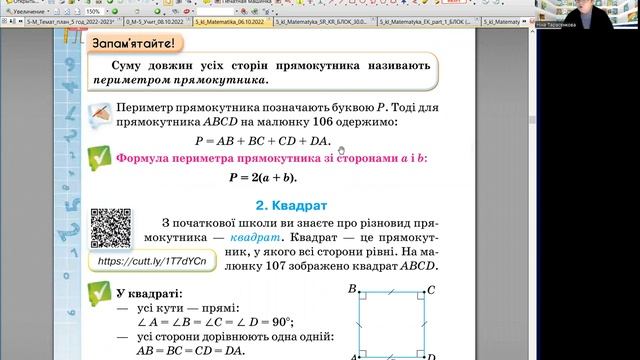
Task: Click the heading 2. Квадрат
Action: (x=291, y=205)
